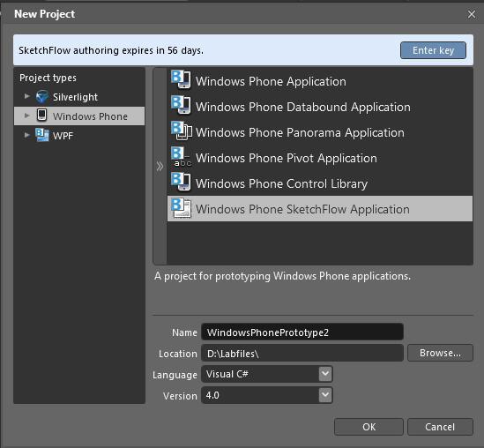
Task: Click the Project types heading
Action: coord(48,78)
